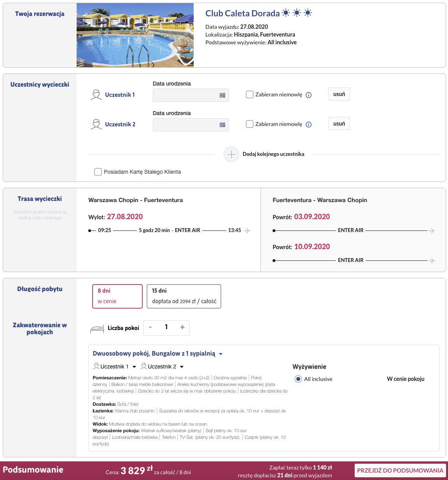This screenshot has width=448, height=480.
Task: Open calendar icon for Uczestnik 2 birthdate
Action: click(222, 125)
